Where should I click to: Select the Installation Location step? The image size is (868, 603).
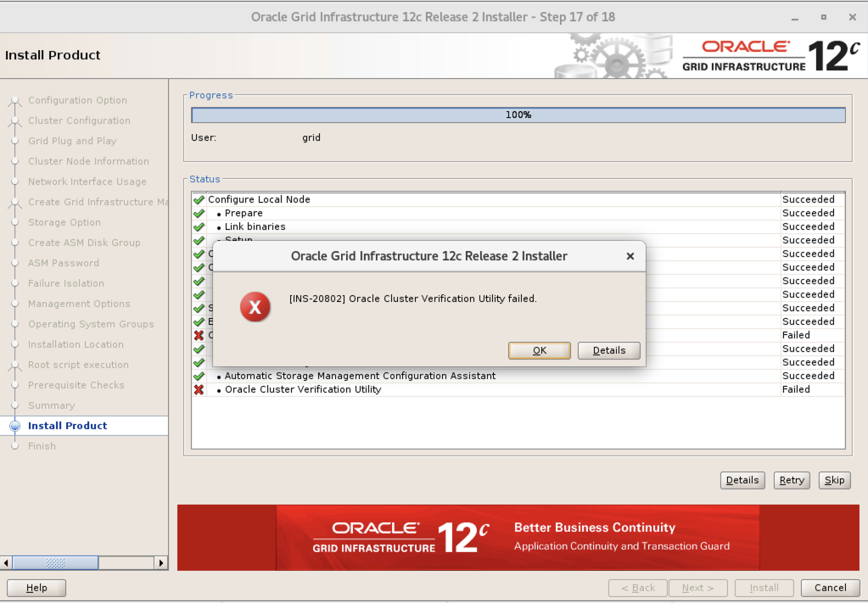[x=76, y=344]
